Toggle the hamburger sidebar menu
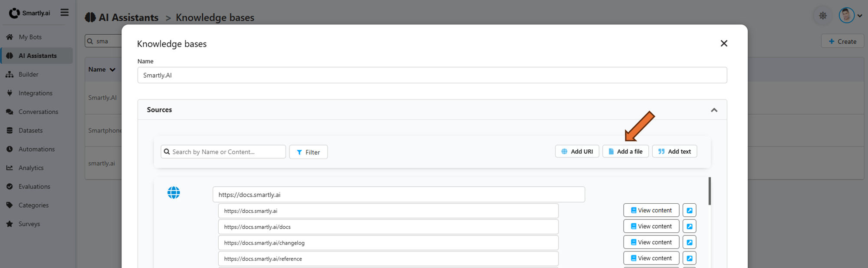Viewport: 868px width, 268px height. pyautogui.click(x=64, y=13)
